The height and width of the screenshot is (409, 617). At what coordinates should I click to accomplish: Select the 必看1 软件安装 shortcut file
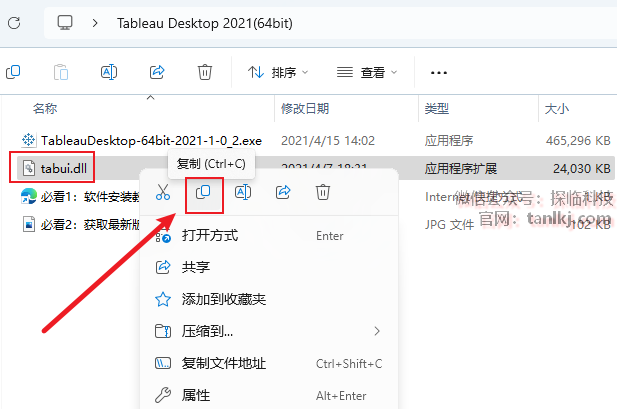tap(90, 197)
